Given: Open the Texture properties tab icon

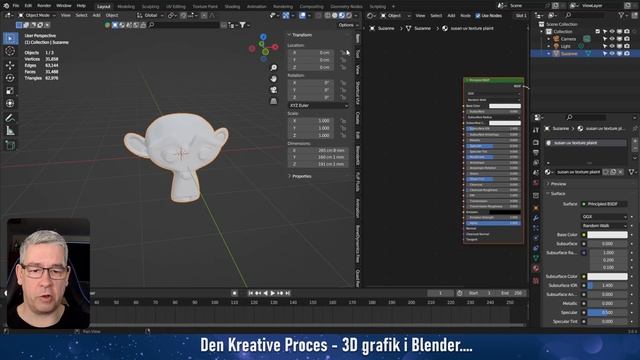Looking at the screenshot, I should coord(536,281).
